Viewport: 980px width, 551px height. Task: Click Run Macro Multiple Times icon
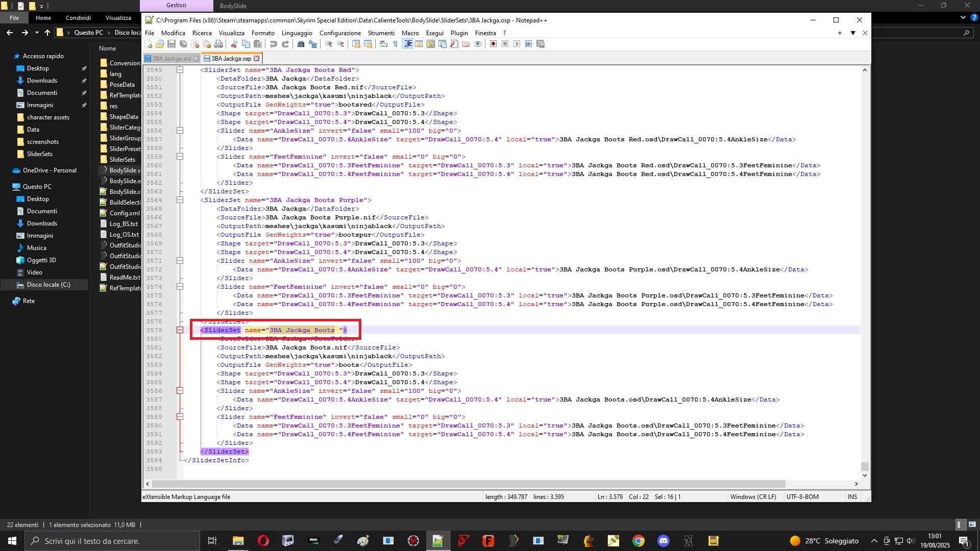click(x=528, y=44)
